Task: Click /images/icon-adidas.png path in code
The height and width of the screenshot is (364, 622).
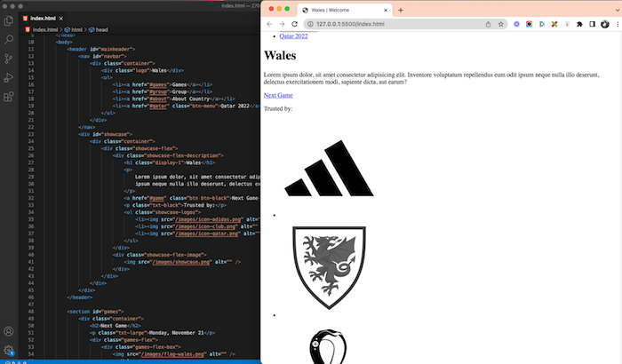Action: (x=209, y=219)
